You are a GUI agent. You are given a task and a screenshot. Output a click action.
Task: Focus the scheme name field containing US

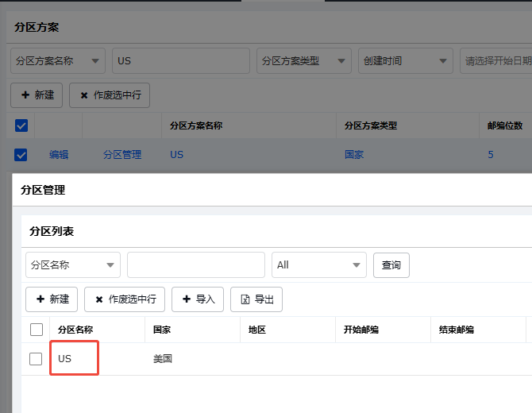181,61
